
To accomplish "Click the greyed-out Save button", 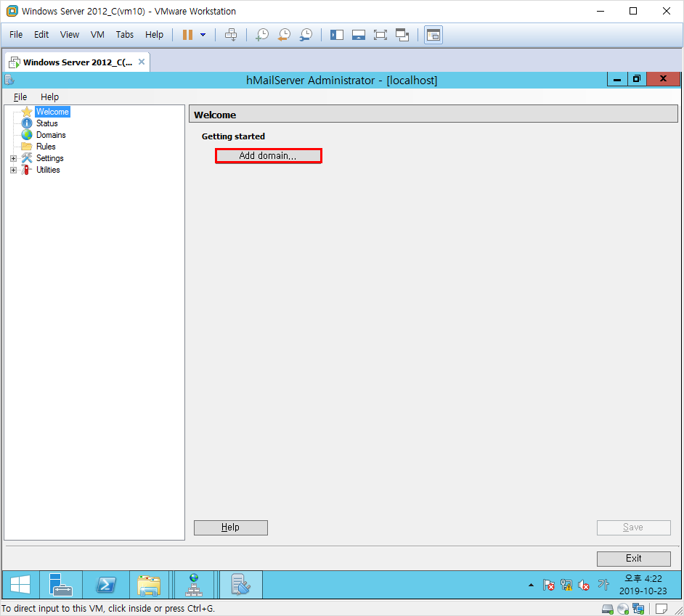I will [x=633, y=527].
